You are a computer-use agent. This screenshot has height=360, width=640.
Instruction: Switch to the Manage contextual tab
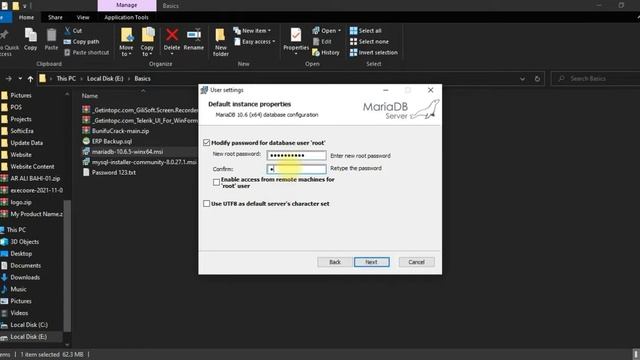coord(127,5)
